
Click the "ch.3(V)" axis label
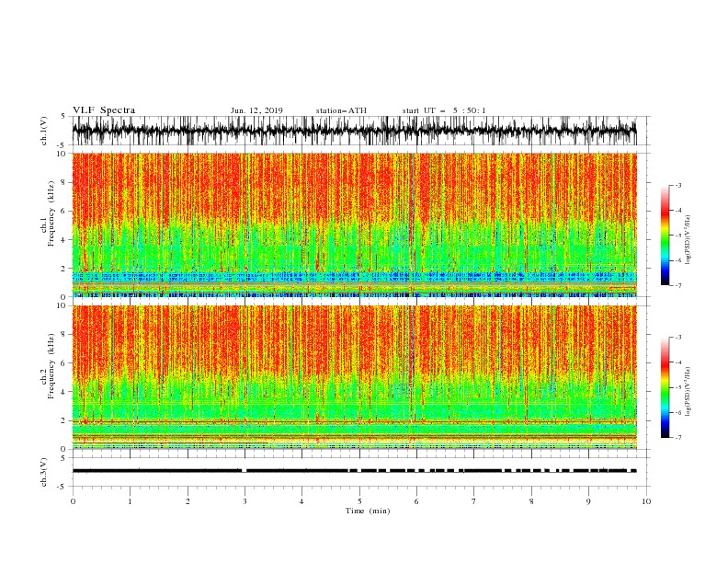(44, 472)
